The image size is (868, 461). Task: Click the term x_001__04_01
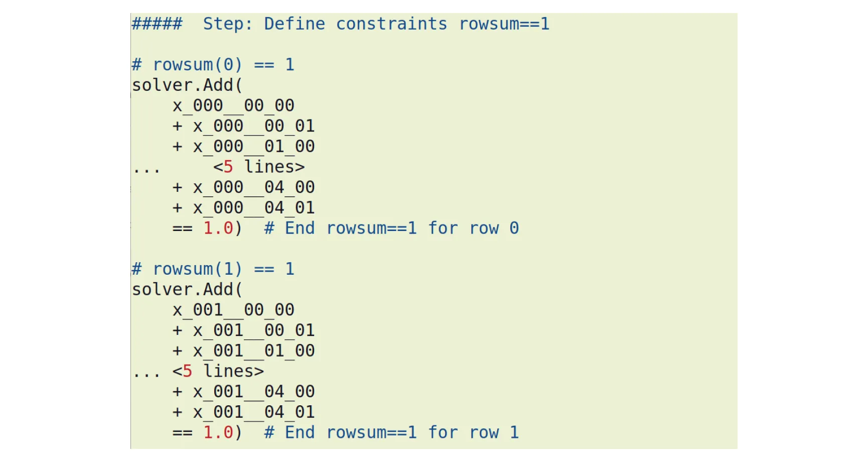[254, 412]
